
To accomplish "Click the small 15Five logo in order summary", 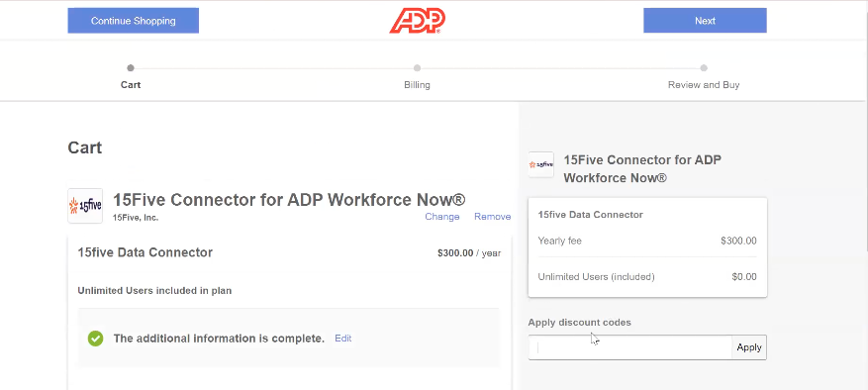I will pos(540,164).
